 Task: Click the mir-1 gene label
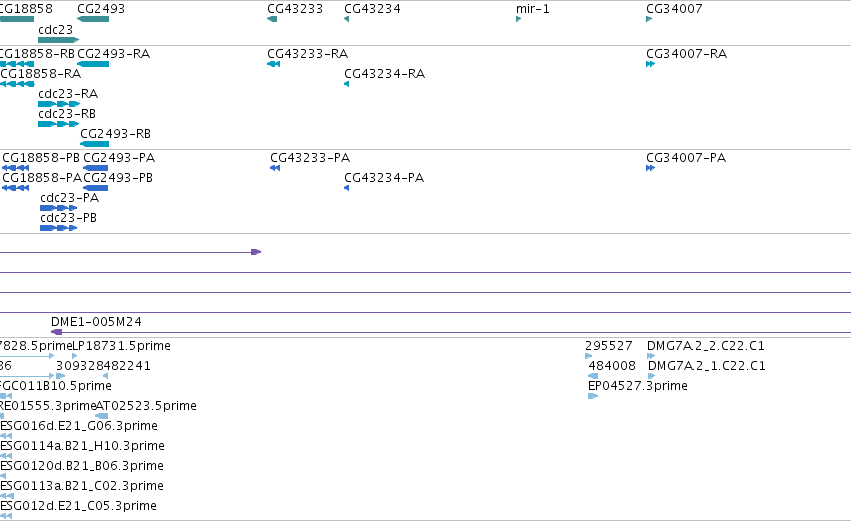click(x=532, y=9)
